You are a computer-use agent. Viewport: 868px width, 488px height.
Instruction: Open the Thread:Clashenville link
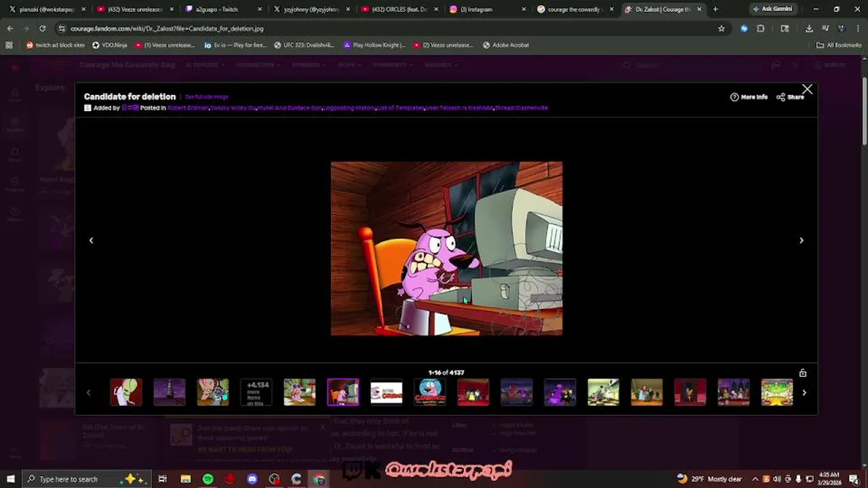[x=521, y=108]
